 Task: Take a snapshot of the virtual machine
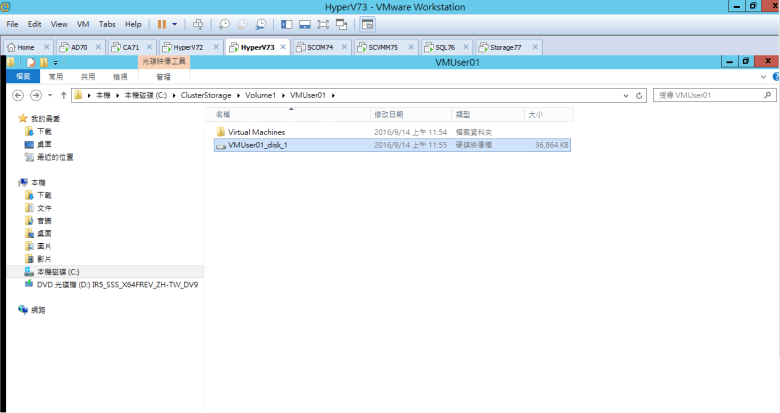225,23
